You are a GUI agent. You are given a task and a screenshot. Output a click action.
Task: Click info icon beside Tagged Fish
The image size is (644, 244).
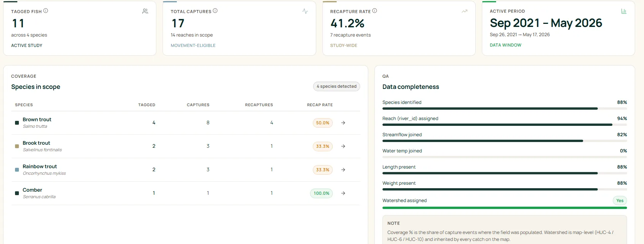pyautogui.click(x=46, y=11)
